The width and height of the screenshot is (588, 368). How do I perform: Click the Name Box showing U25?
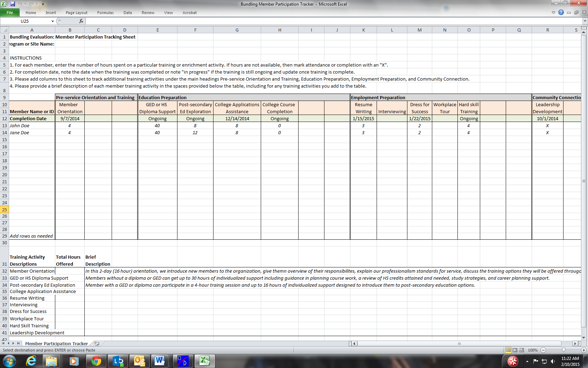tap(24, 21)
